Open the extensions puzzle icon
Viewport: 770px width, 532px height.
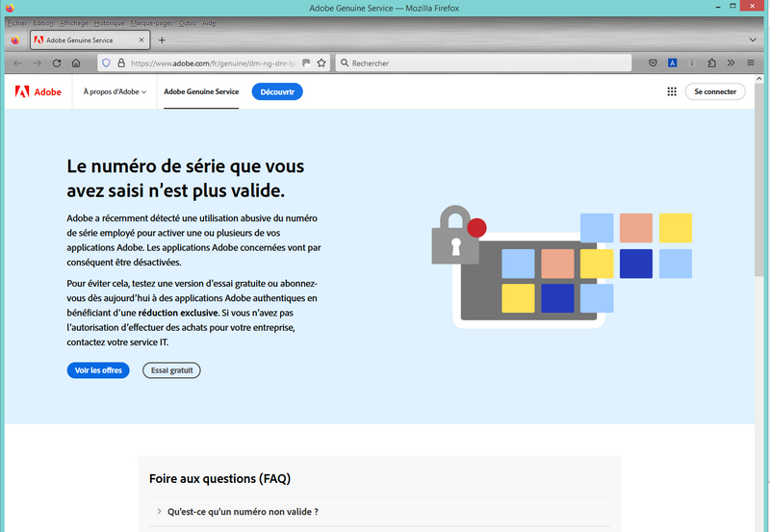pyautogui.click(x=711, y=63)
